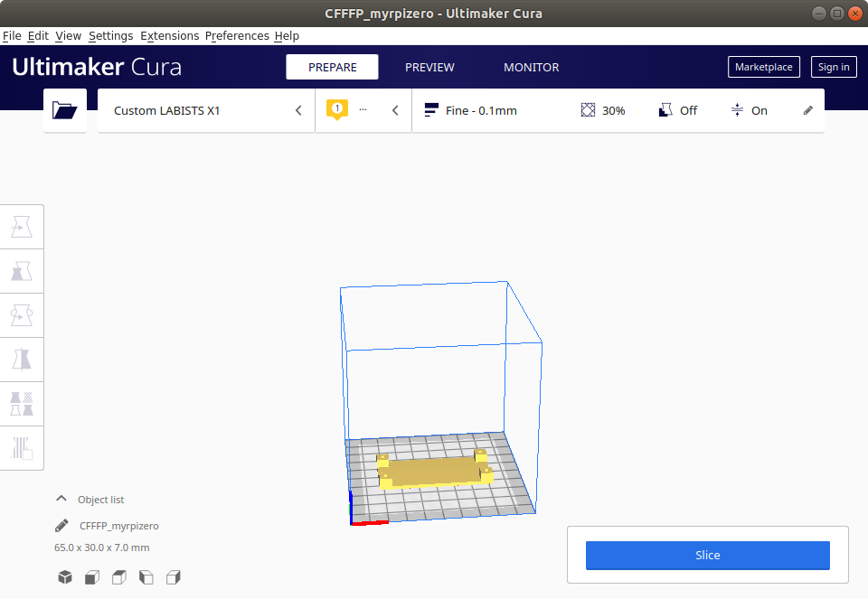
Task: Switch to the PREVIEW stage tab
Action: pos(429,67)
